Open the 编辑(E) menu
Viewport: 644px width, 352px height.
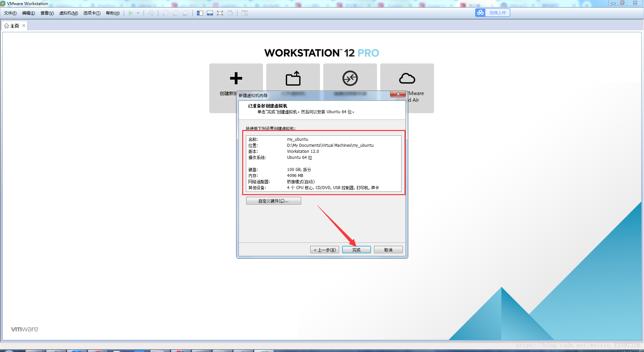tap(29, 13)
